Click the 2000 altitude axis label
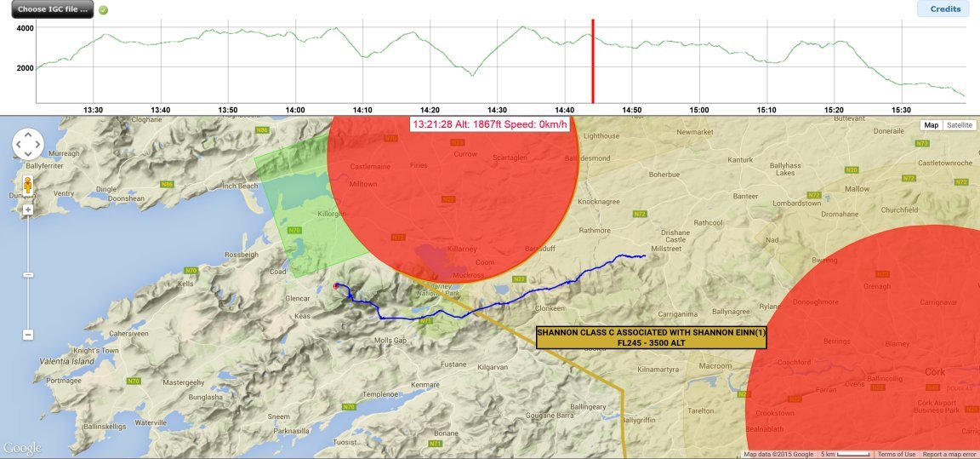 click(x=25, y=67)
